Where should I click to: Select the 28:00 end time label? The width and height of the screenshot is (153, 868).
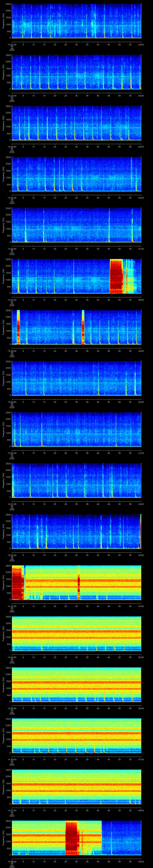141,300
